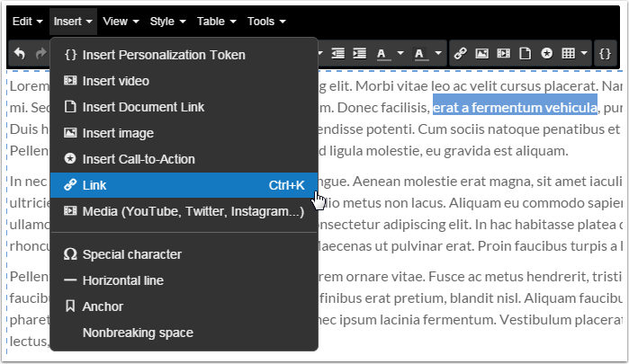Image resolution: width=629 pixels, height=364 pixels.
Task: Click the undo arrow icon
Action: pos(19,53)
